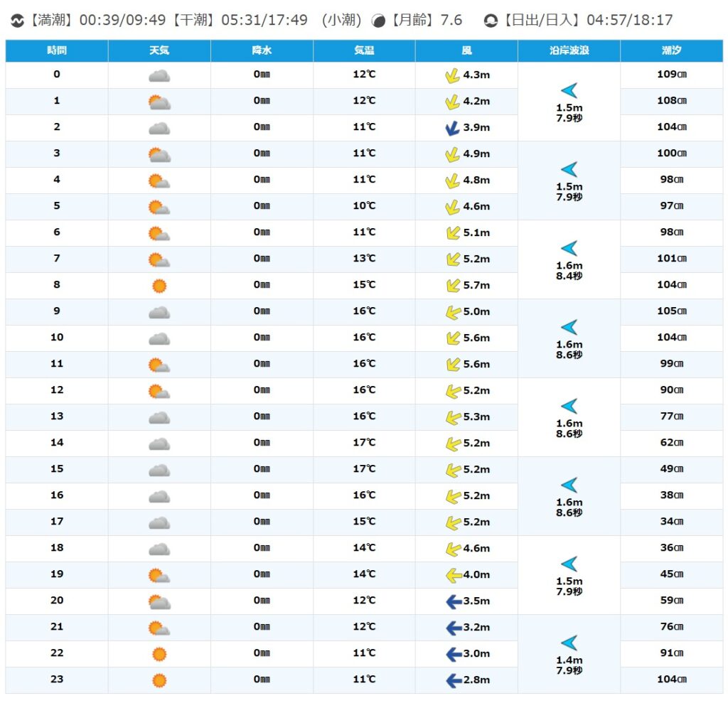Click the 17℃ temperature at hour 14
Screen dimensions: 728x703
(364, 443)
